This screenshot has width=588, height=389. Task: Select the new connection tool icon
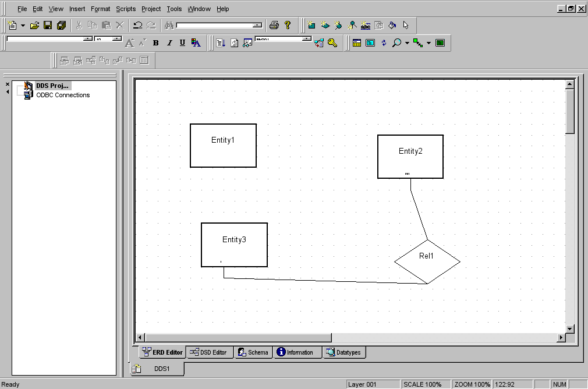[338, 25]
